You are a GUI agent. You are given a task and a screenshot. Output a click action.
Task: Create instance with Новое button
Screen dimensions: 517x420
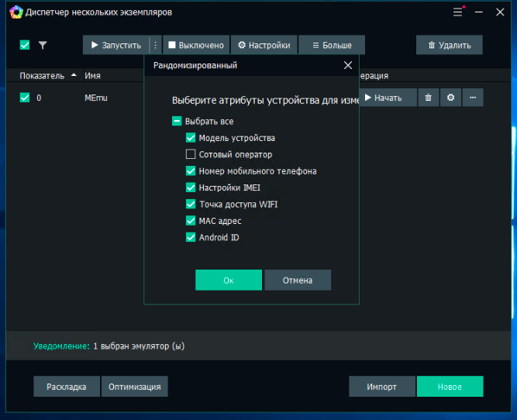[x=450, y=387]
